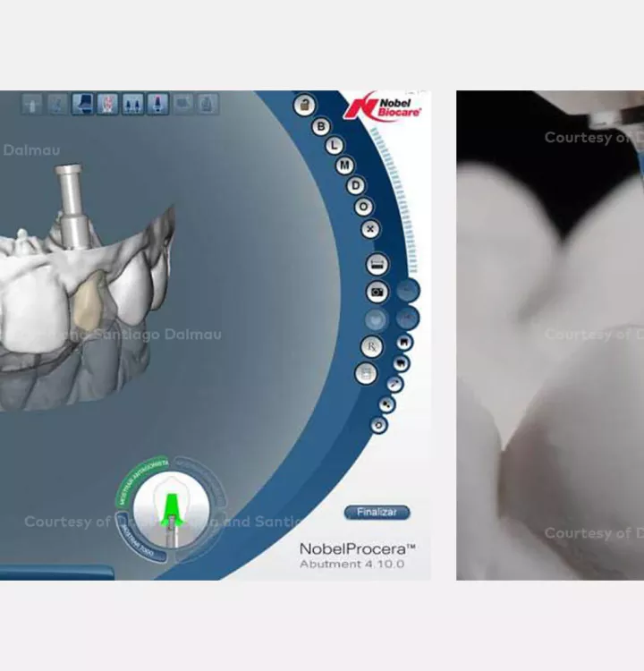Click the Finalizar button
This screenshot has width=644, height=671.
click(377, 513)
